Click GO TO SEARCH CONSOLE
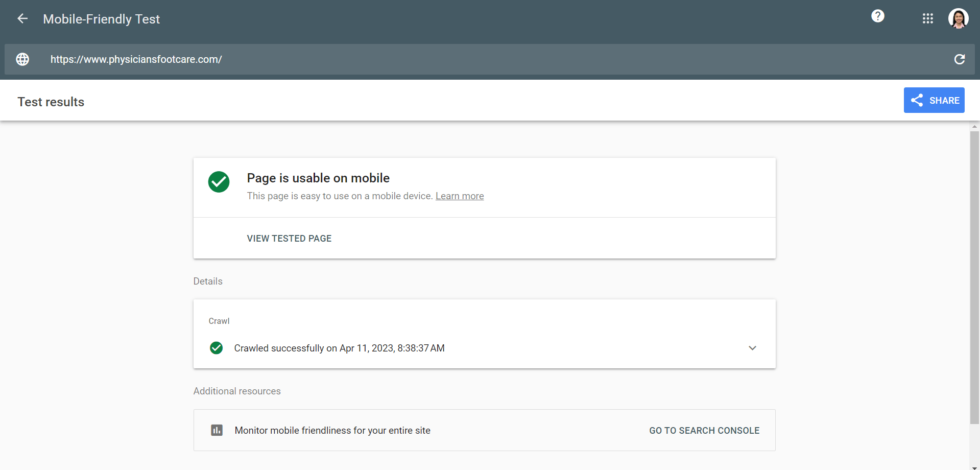Image resolution: width=980 pixels, height=470 pixels. pyautogui.click(x=704, y=430)
